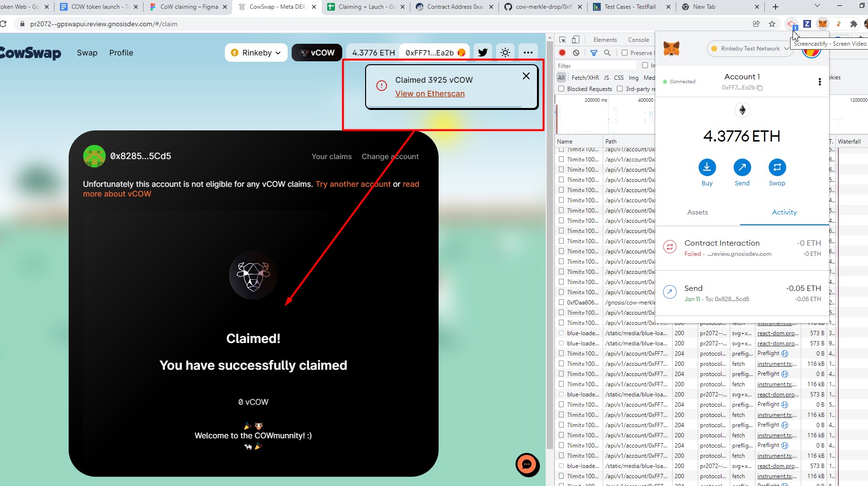Click the MetaMask Connected status indicator

click(679, 82)
